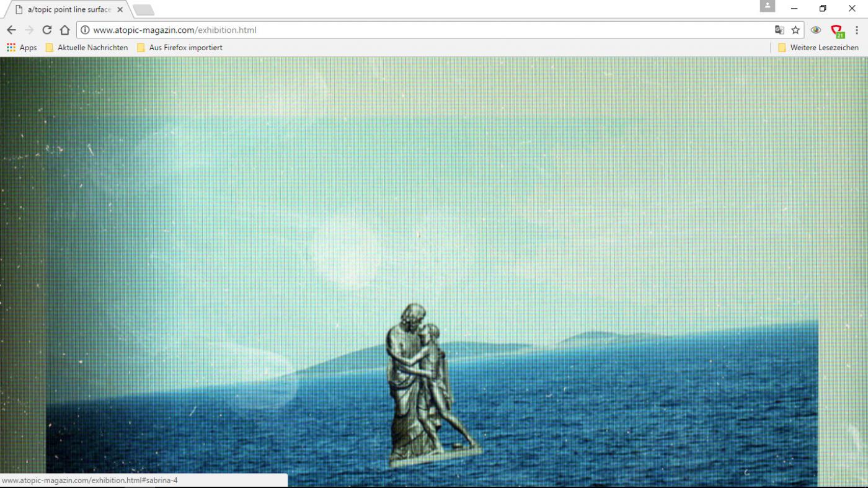Image resolution: width=868 pixels, height=488 pixels.
Task: Open the Apps shortcut in bookmarks bar
Action: (x=22, y=48)
